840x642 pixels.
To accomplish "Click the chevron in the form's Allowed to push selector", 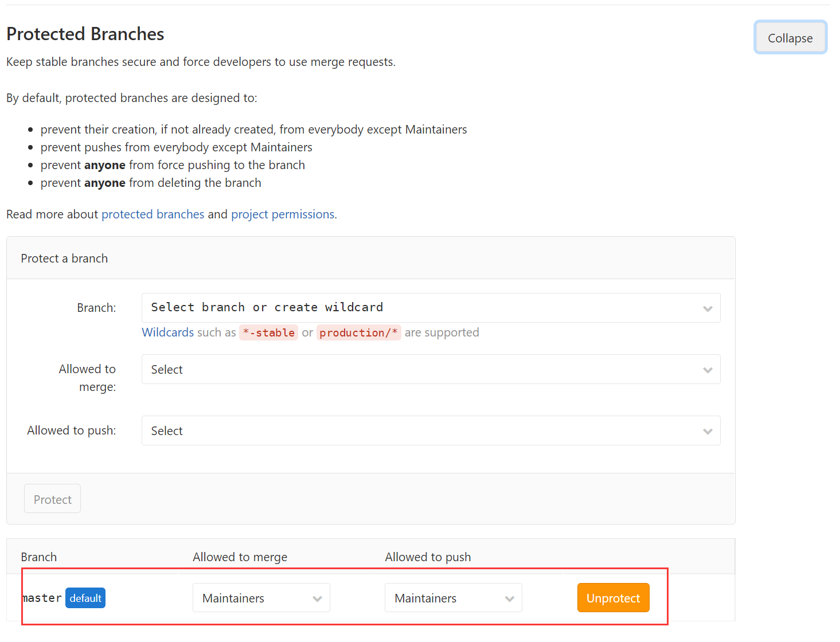I will click(708, 431).
